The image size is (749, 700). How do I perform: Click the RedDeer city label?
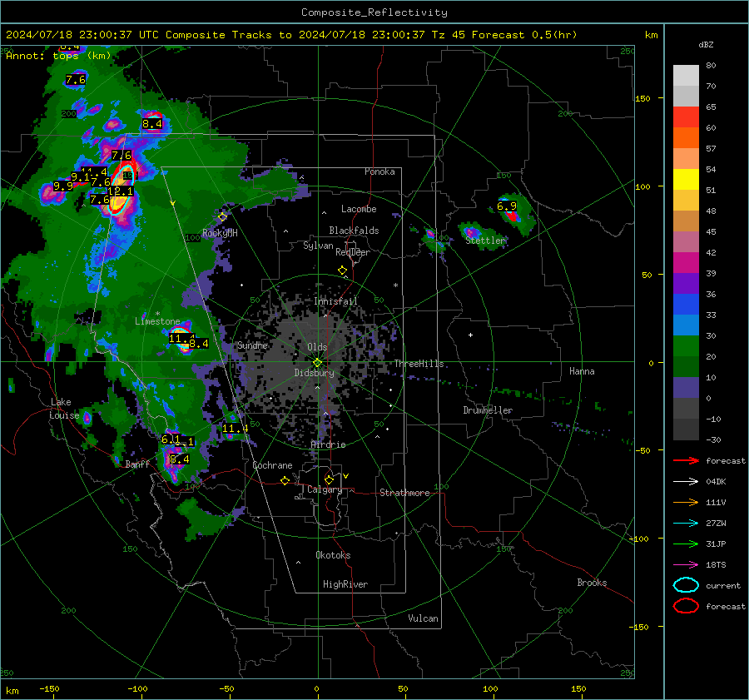point(353,252)
